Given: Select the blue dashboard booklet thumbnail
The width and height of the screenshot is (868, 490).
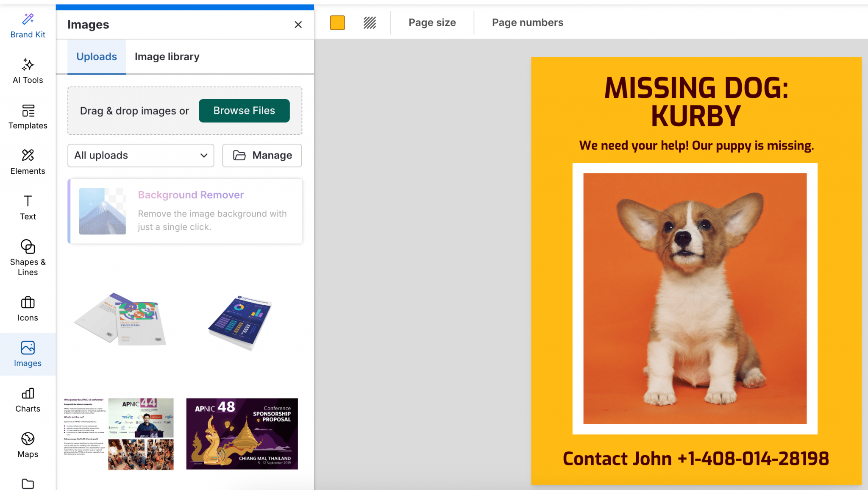Looking at the screenshot, I should click(240, 322).
